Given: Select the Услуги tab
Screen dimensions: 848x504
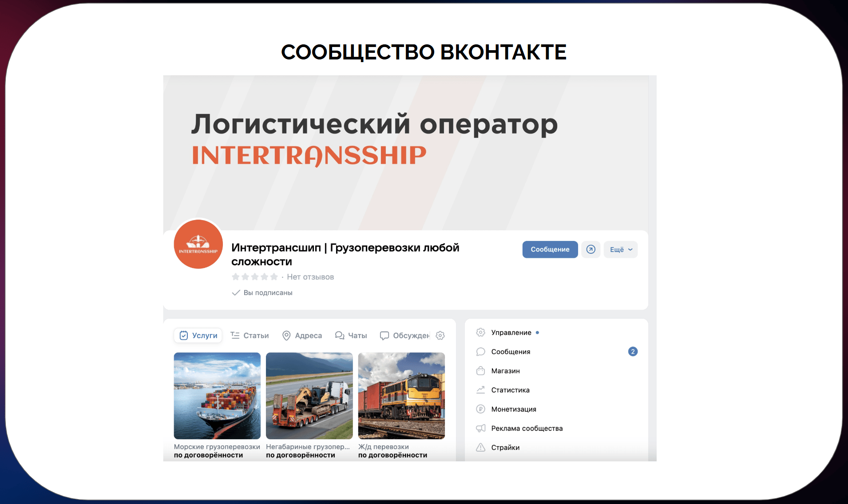Looking at the screenshot, I should (198, 335).
